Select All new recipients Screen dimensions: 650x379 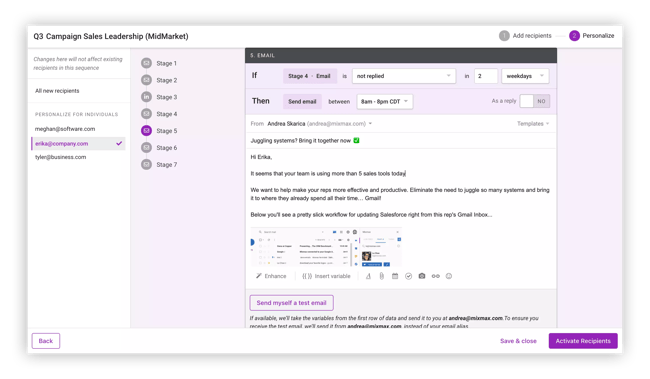[57, 91]
